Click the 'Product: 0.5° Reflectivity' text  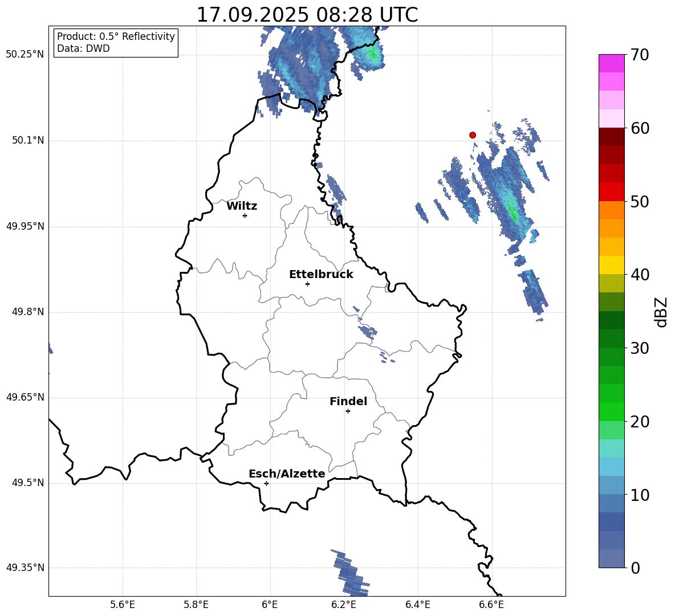(116, 36)
